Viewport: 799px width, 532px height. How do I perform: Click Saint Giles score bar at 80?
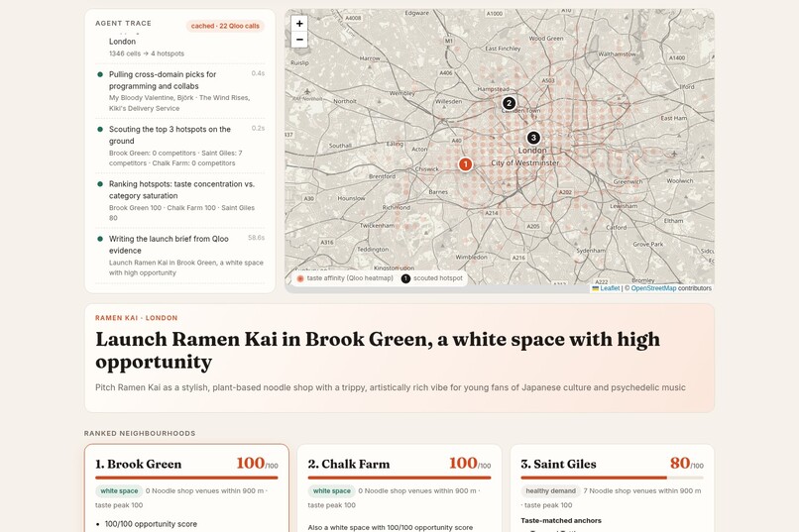[612, 478]
